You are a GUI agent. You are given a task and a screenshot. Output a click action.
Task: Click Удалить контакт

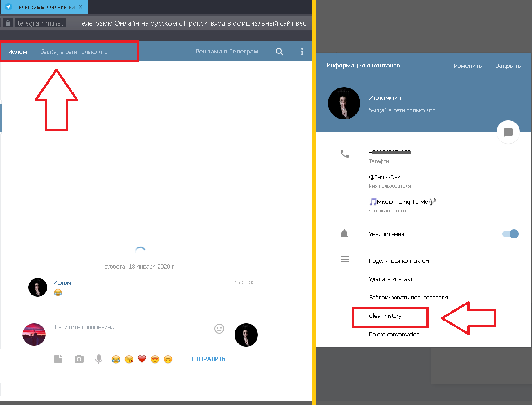point(390,279)
